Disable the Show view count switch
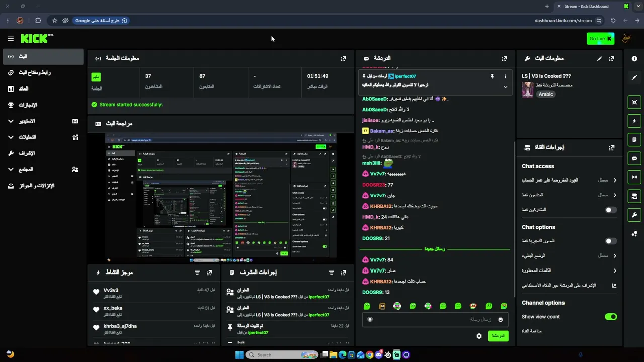644x362 pixels. coord(611,317)
